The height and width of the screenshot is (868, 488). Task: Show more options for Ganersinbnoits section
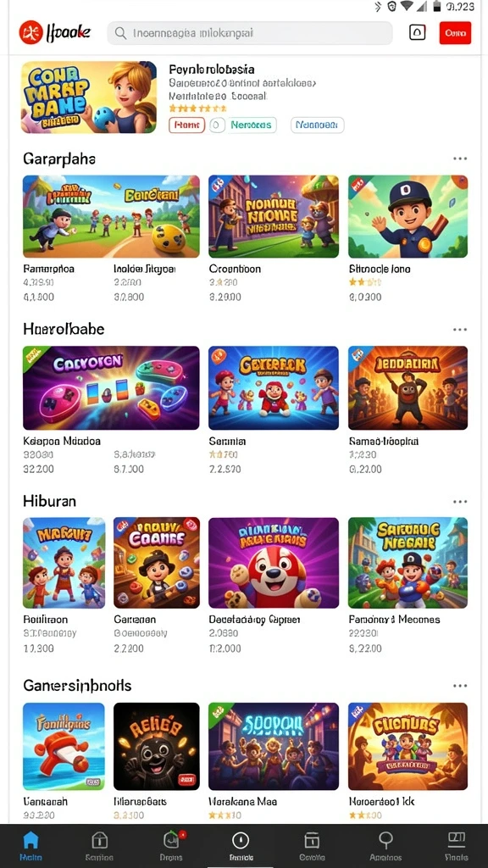[460, 685]
